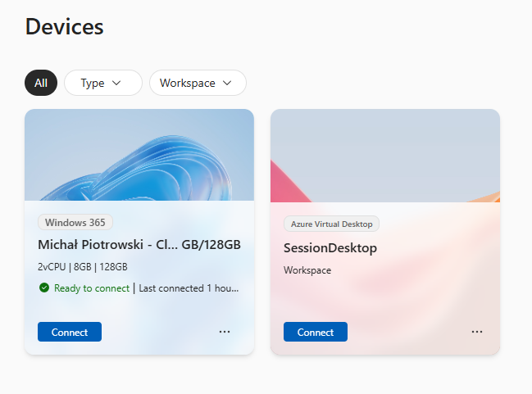
Task: Click the SessionDesktop pink wallpaper thumbnail
Action: pos(385,156)
